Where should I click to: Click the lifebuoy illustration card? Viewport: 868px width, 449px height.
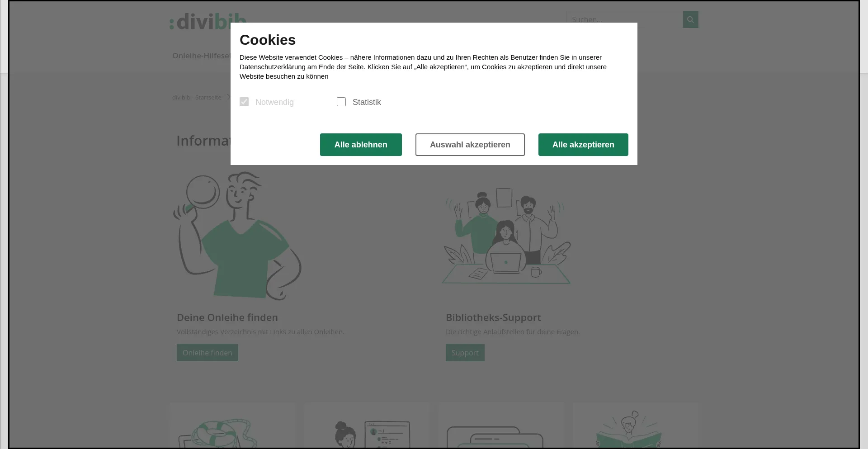pos(232,425)
